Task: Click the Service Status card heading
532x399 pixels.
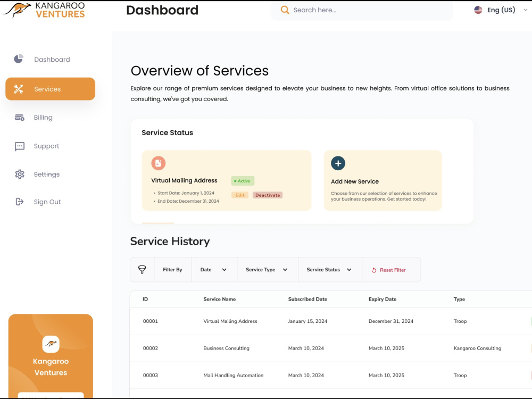Action: click(167, 132)
